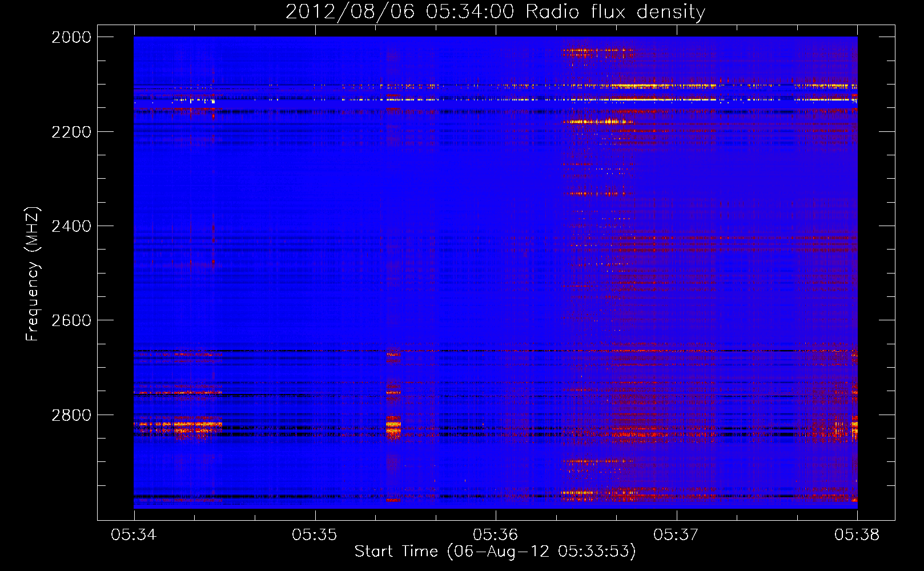Click the 05:34 time tick label
The image size is (924, 571).
[x=134, y=535]
